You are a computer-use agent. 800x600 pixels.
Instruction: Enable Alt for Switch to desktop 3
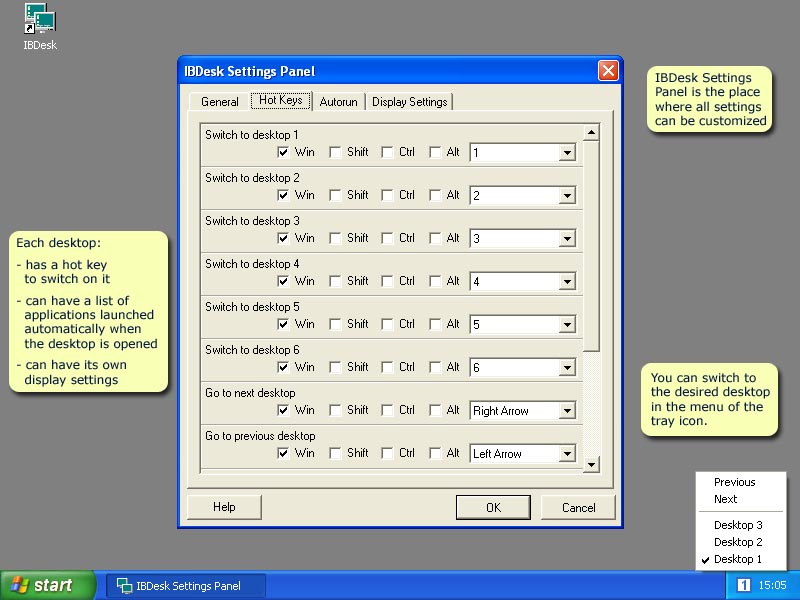(435, 238)
